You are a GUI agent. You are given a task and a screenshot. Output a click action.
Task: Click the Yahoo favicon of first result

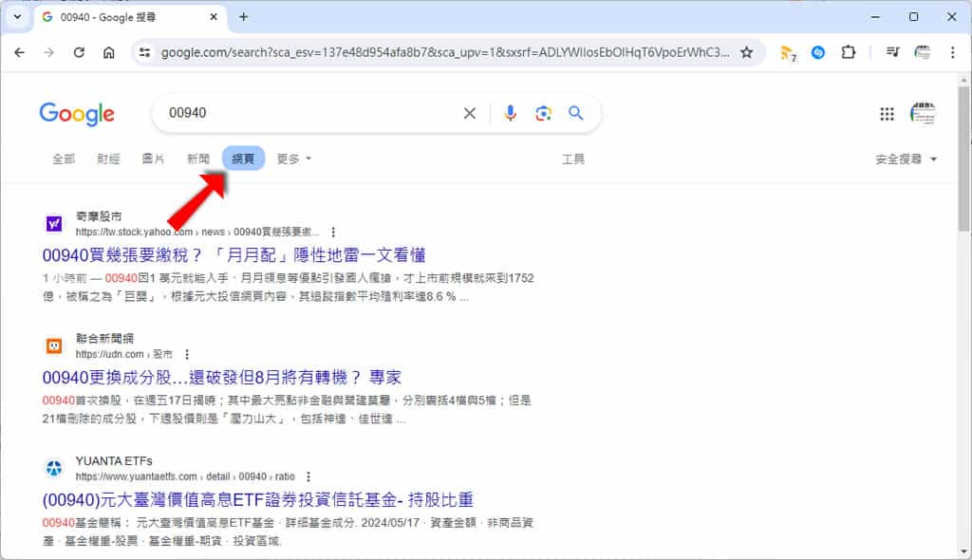(x=54, y=224)
